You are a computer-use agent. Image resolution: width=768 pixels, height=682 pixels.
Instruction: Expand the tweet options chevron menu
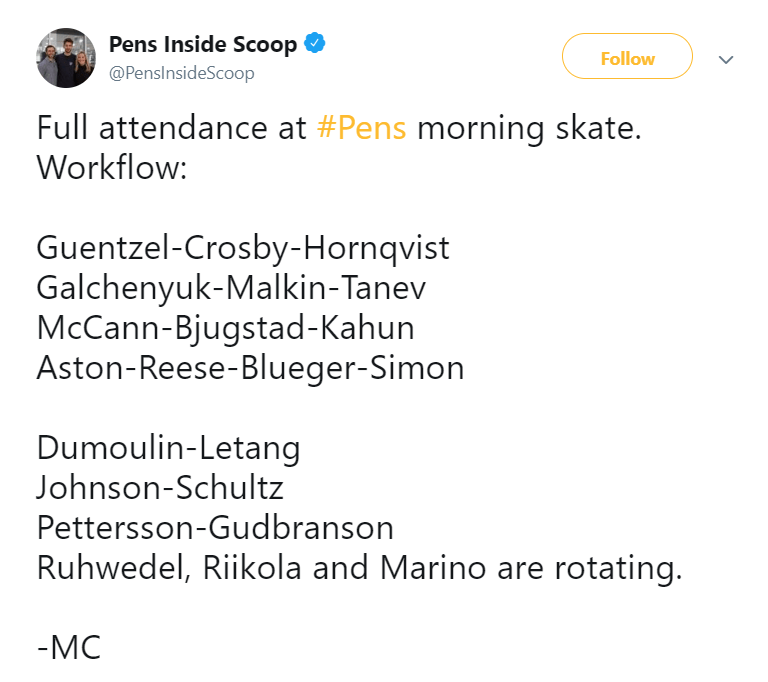tap(727, 59)
